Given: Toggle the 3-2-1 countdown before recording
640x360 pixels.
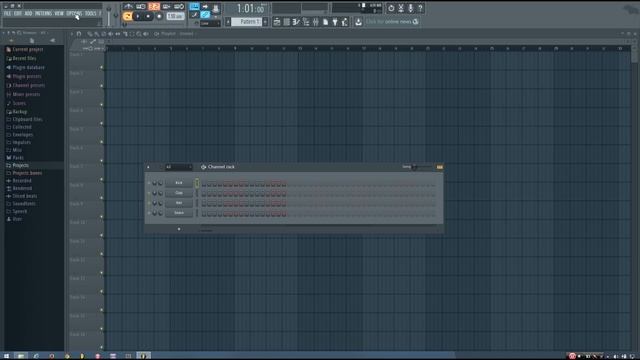Looking at the screenshot, I should [x=154, y=7].
